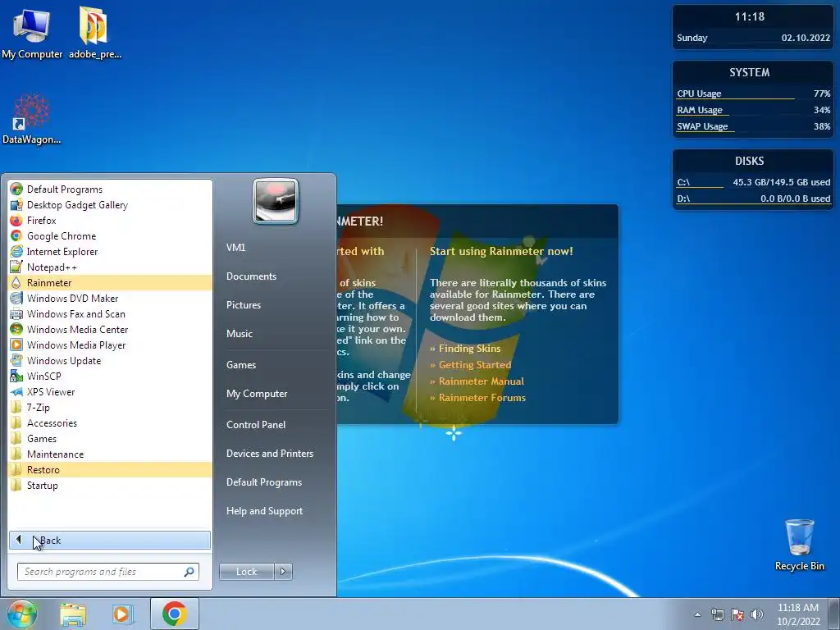Screen dimensions: 840x630
Task: Open the Windows DVD Maker icon
Action: click(16, 298)
